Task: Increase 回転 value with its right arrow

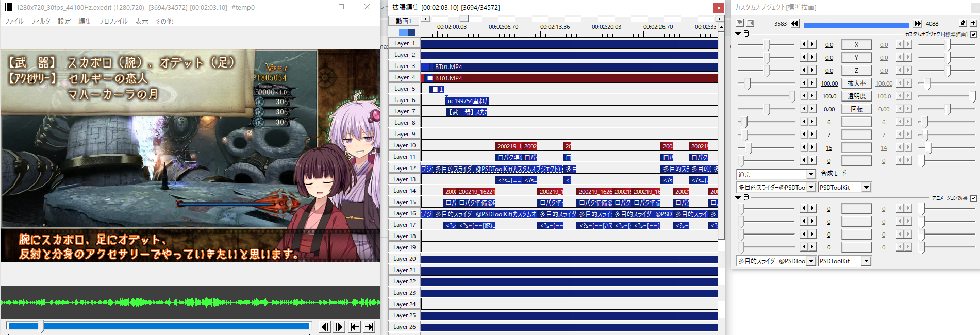Action: (812, 109)
